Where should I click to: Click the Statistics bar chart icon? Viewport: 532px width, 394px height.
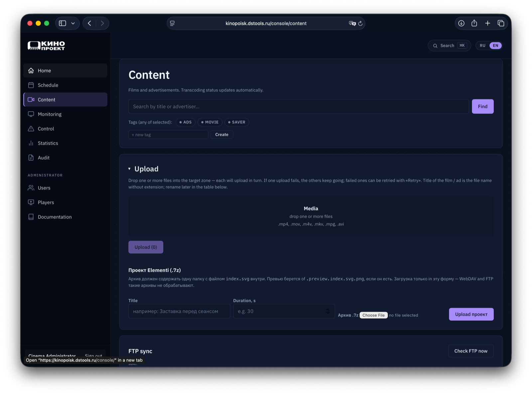tap(31, 143)
